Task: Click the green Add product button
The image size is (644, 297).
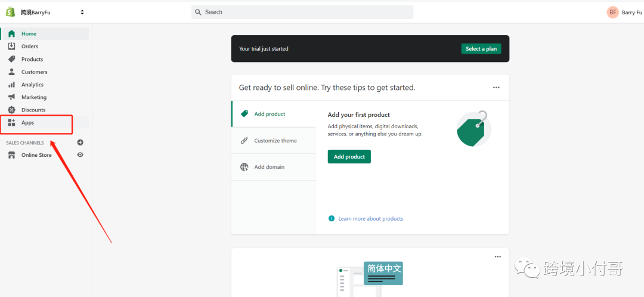Action: click(x=349, y=156)
